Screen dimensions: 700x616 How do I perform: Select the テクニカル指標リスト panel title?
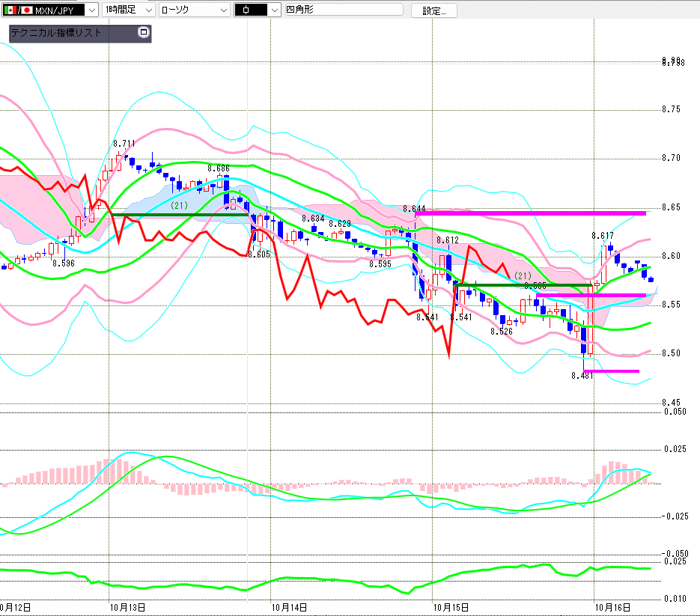coord(56,33)
